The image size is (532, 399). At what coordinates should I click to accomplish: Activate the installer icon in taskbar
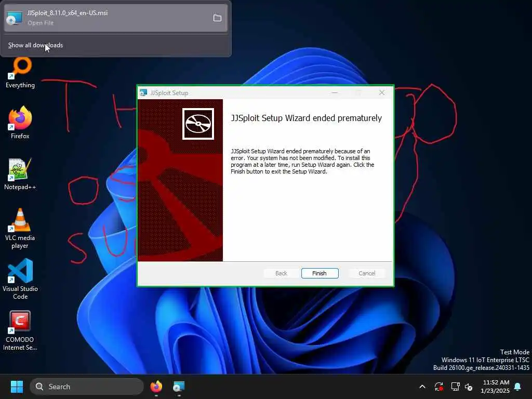tap(179, 387)
